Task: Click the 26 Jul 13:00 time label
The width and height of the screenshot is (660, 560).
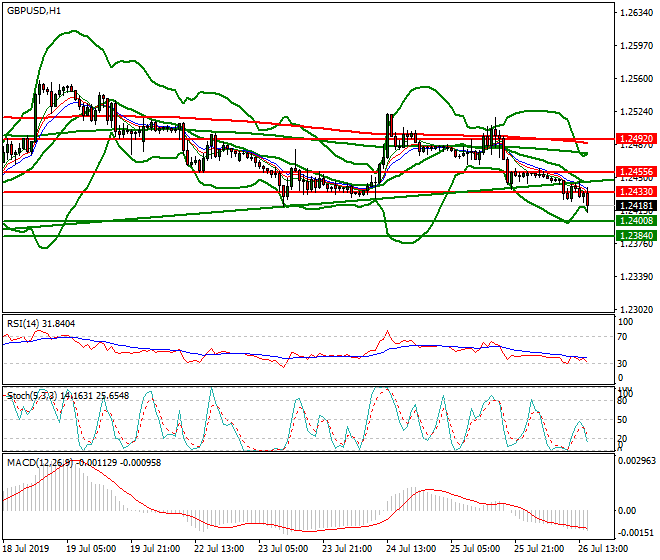Action: [603, 549]
